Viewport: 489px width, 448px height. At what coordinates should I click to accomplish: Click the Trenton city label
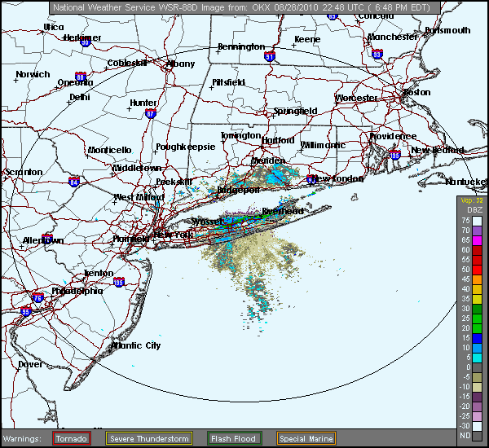point(99,273)
